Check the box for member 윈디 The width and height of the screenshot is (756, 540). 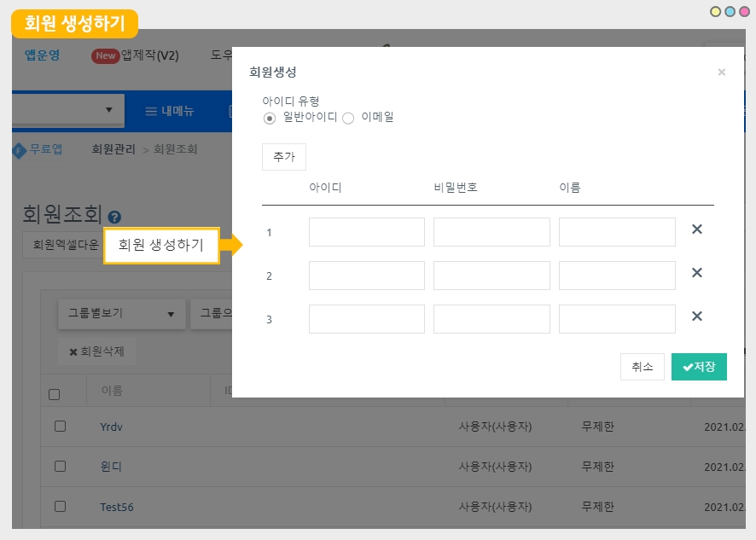60,466
